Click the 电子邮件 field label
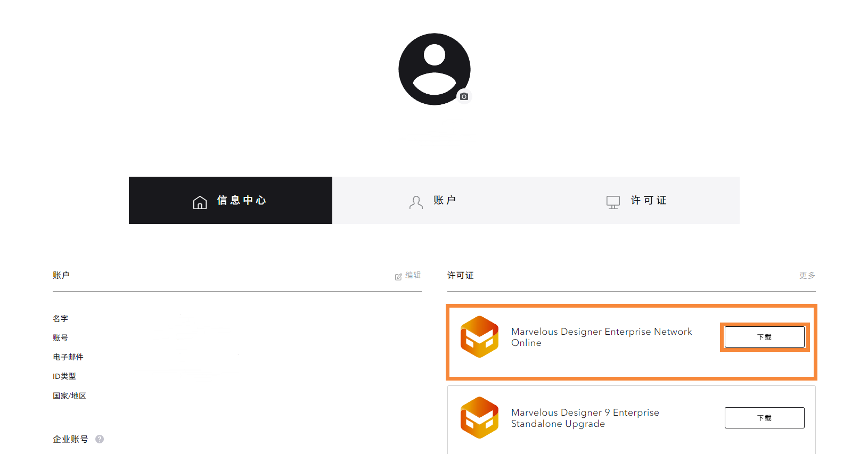868x454 pixels. (68, 357)
